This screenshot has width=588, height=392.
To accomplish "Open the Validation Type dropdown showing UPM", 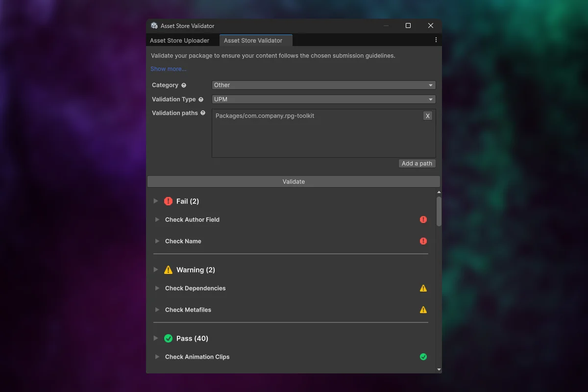I will tap(323, 99).
